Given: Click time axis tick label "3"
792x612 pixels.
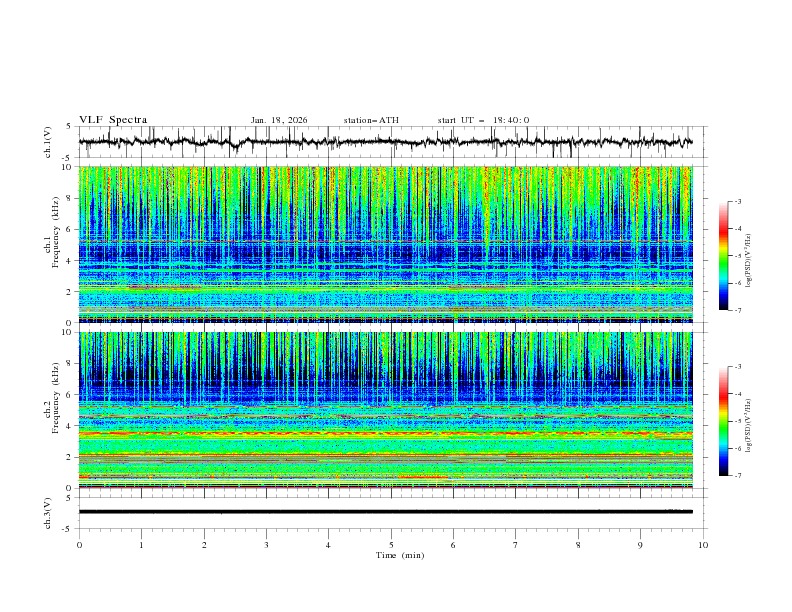Looking at the screenshot, I should point(266,545).
